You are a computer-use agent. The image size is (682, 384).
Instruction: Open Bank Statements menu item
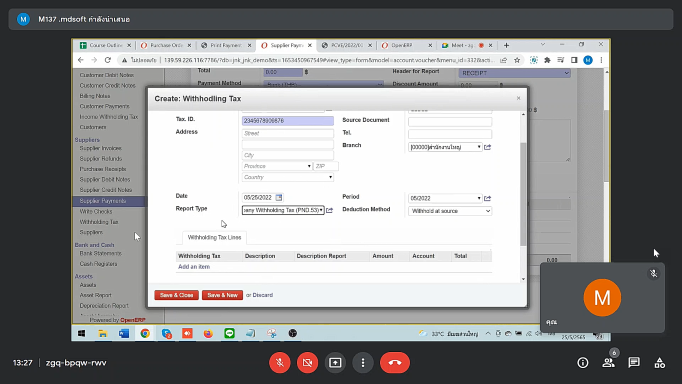100,254
